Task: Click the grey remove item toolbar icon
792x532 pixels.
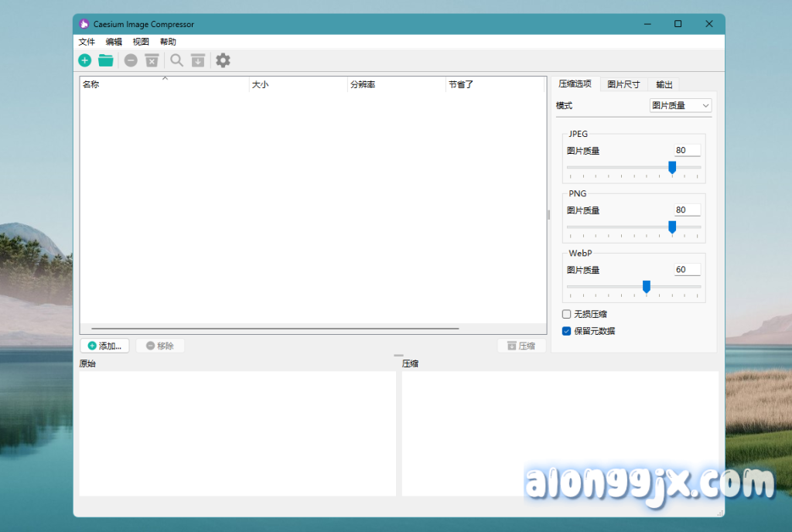Action: coord(131,60)
